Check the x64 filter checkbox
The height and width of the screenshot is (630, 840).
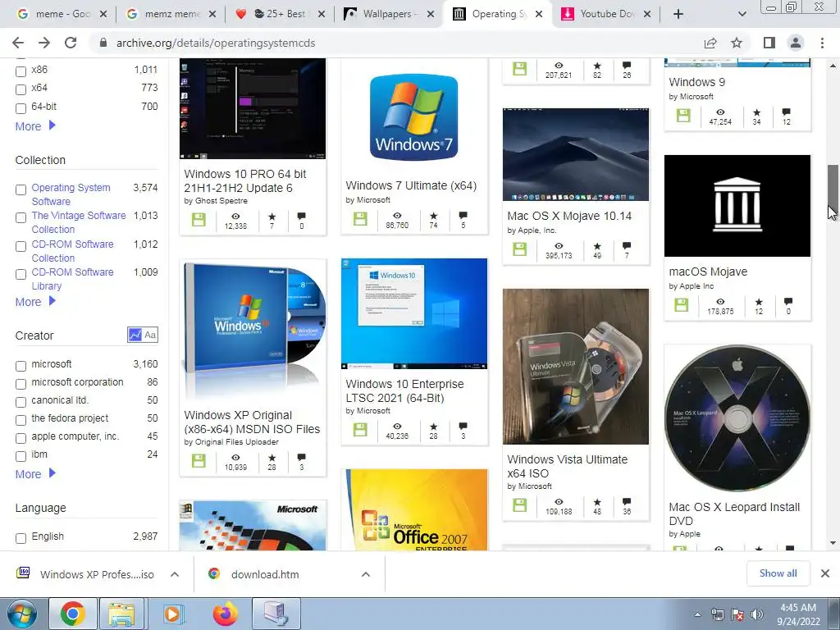click(x=21, y=89)
